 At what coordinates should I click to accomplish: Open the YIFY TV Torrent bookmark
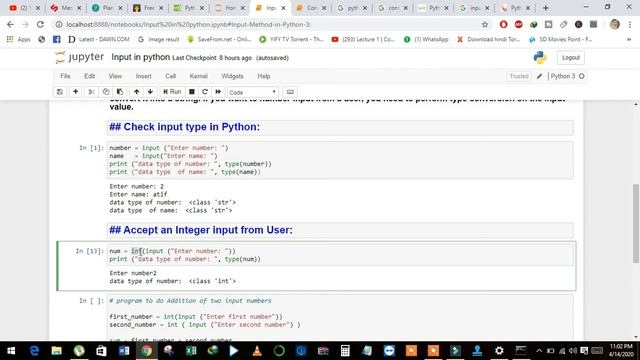pyautogui.click(x=291, y=39)
